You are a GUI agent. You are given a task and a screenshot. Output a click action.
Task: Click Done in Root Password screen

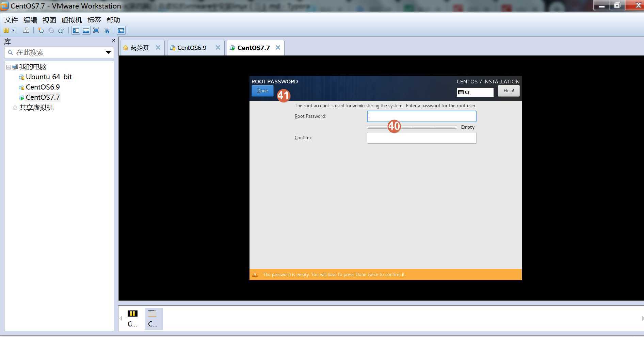[x=262, y=91]
